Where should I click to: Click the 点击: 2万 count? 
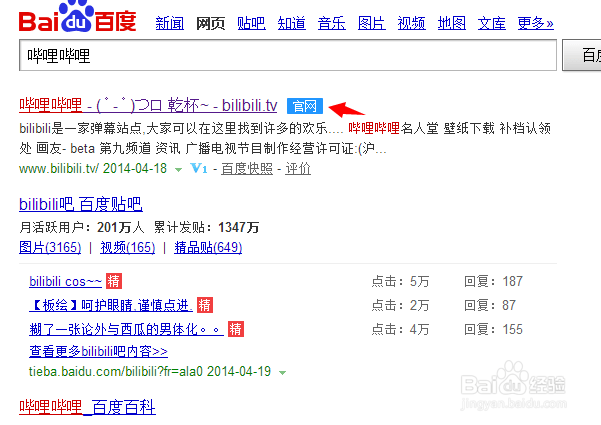coord(400,305)
